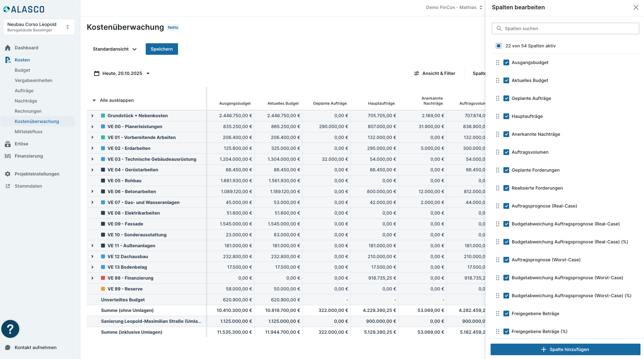Expand the VE 02 - Erdarbeiten row
Image resolution: width=644 pixels, height=359 pixels.
pos(92,148)
